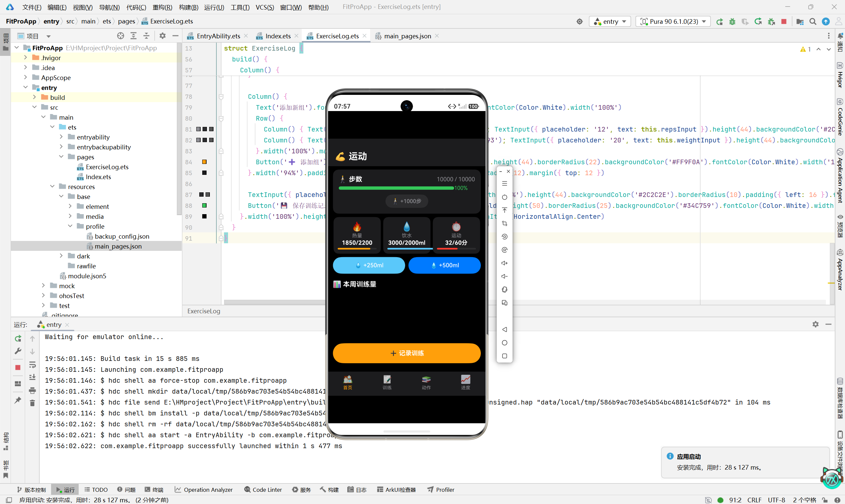Click the warning indicator in editor

[x=805, y=49]
